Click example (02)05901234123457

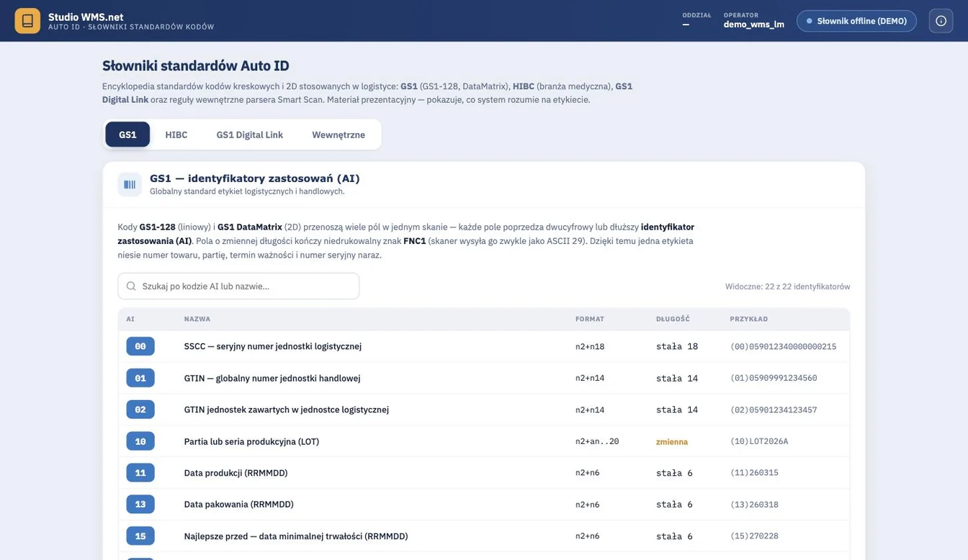(774, 410)
